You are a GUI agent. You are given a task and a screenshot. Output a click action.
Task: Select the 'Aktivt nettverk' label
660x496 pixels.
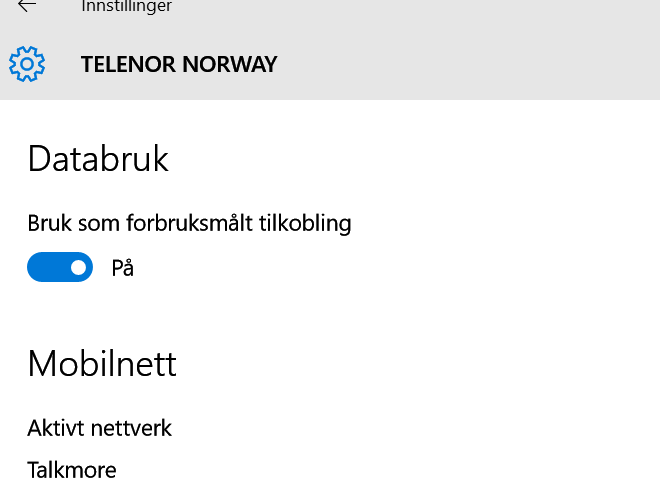99,428
